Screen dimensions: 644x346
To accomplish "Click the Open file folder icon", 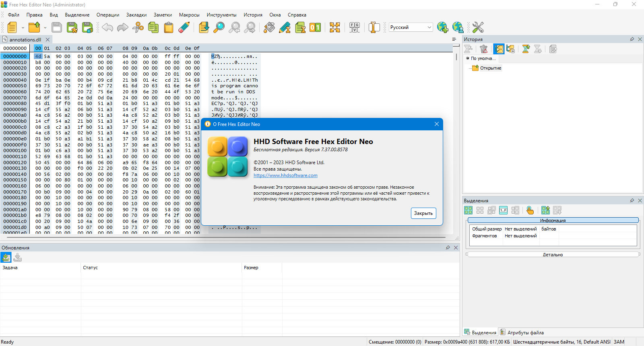I will [x=34, y=27].
